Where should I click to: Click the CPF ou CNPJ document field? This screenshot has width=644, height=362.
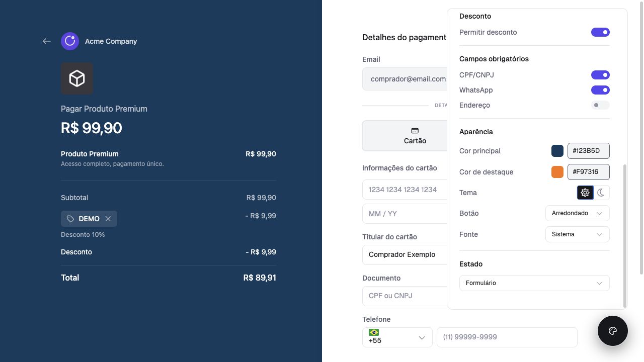405,296
